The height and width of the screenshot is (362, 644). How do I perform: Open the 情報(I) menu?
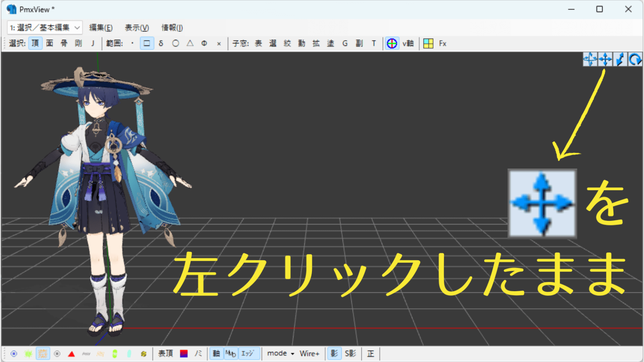172,27
